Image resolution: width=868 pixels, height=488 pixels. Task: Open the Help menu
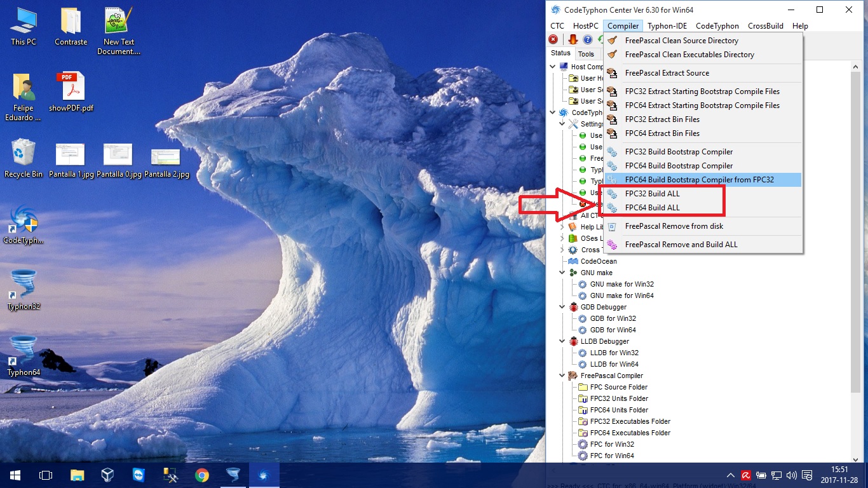pos(800,26)
